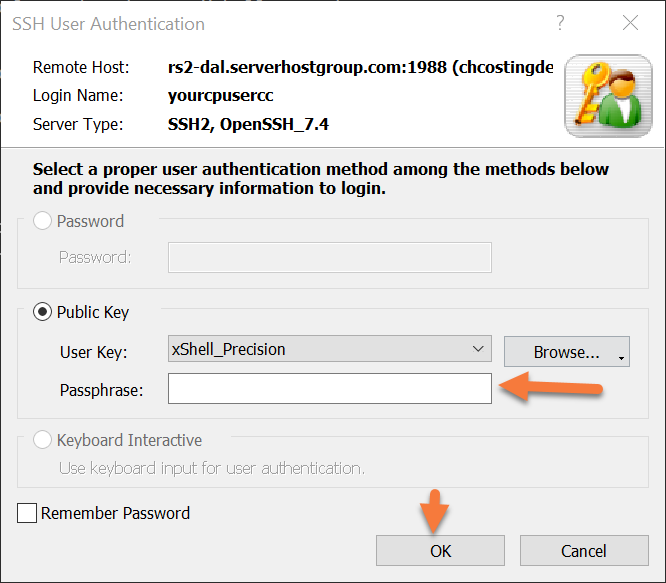
Task: Select the Password authentication radio button
Action: [43, 221]
